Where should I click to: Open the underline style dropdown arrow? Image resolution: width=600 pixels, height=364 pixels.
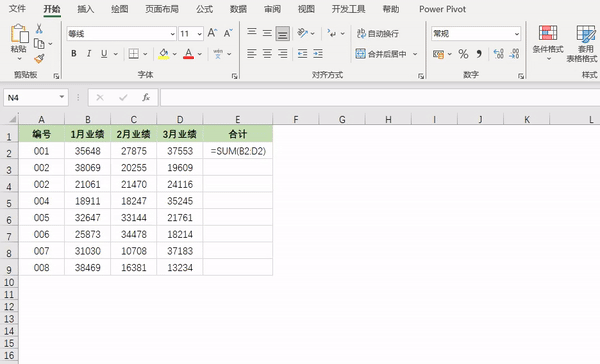point(116,54)
